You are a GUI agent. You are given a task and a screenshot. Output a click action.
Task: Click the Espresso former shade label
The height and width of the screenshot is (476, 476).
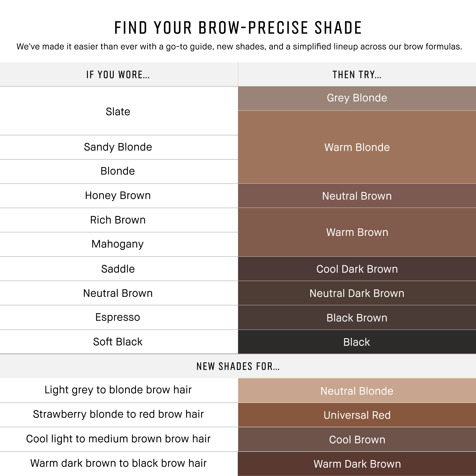click(118, 317)
